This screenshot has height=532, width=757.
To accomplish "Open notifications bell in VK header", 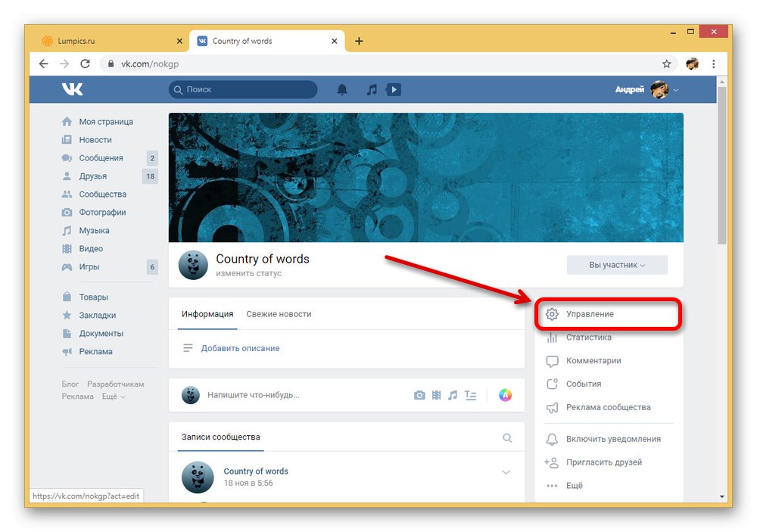I will coord(342,89).
